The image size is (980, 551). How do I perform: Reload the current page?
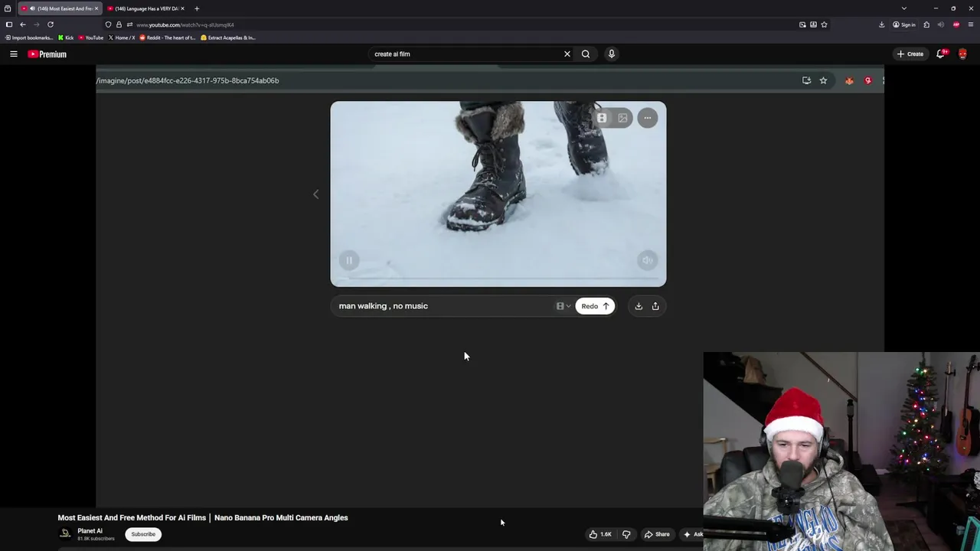coord(51,24)
